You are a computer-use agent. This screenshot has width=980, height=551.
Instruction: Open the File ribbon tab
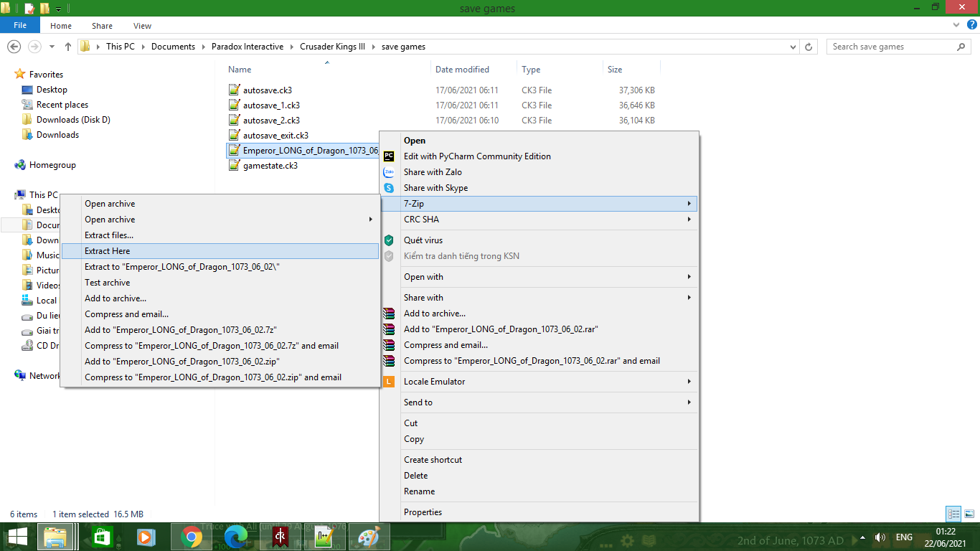(20, 25)
